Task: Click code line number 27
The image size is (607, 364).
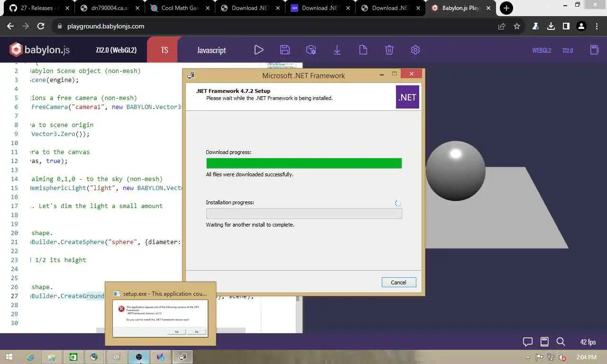Action: point(14,296)
